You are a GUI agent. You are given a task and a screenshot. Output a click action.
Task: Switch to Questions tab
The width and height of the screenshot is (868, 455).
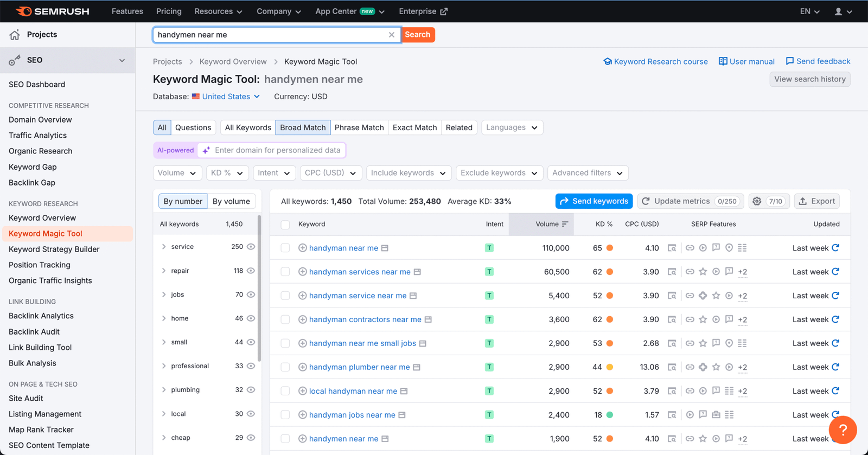pos(193,127)
